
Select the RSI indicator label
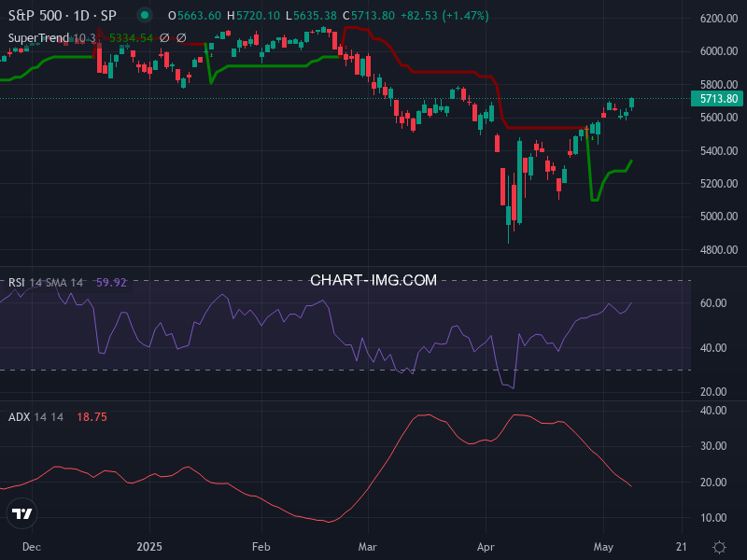click(x=16, y=283)
